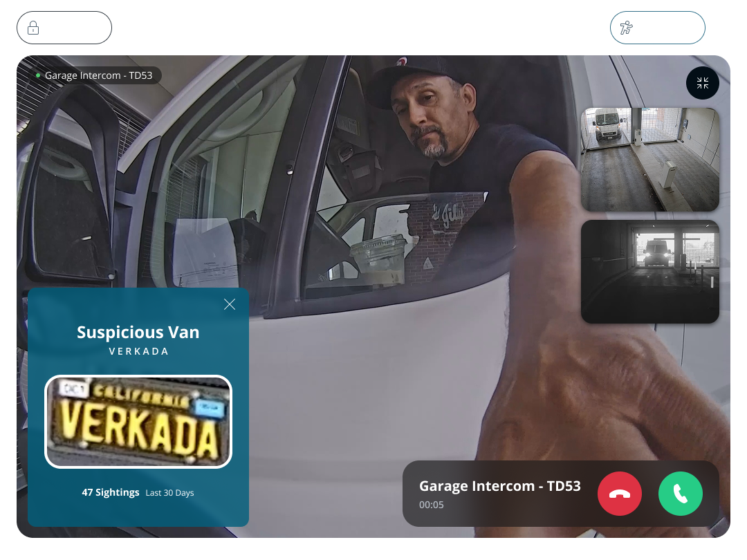Screen dimensions: 747x560
Task: Click the VERKADA subtitle under Suspicious Van
Action: (138, 351)
